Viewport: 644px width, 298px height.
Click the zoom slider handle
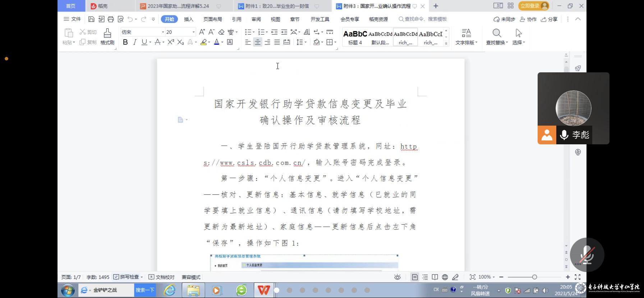534,277
